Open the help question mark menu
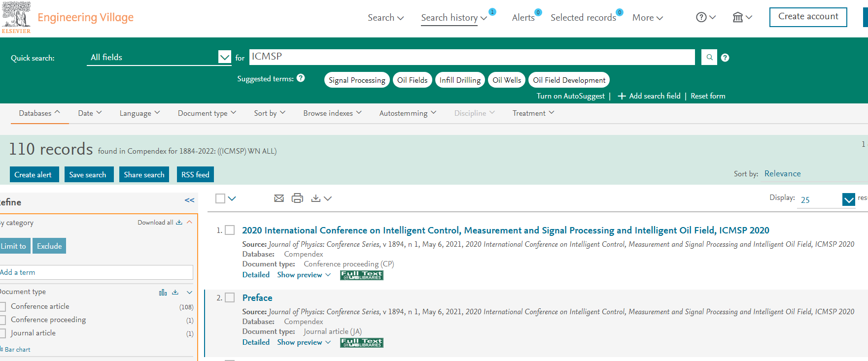Image resolution: width=868 pixels, height=361 pixels. 706,17
